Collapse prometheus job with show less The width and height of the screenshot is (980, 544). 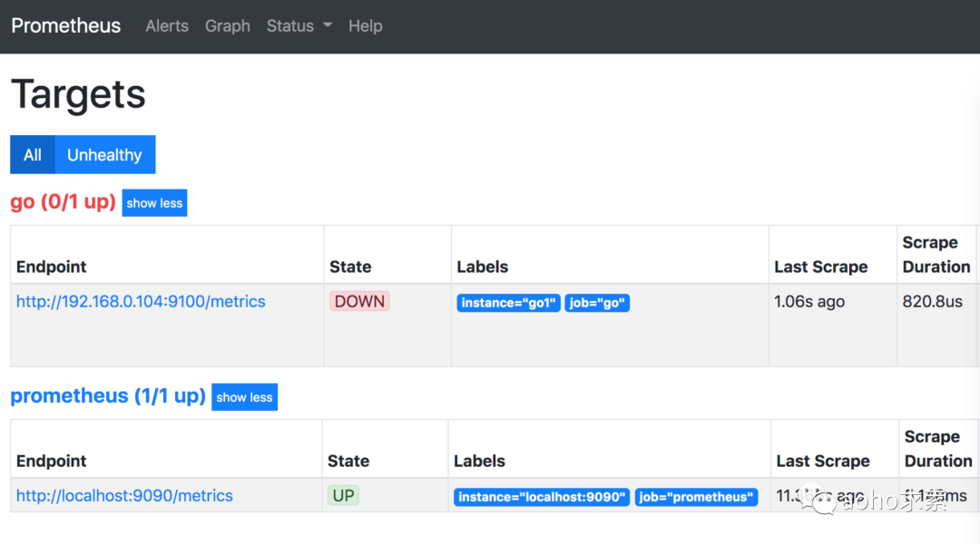tap(244, 397)
